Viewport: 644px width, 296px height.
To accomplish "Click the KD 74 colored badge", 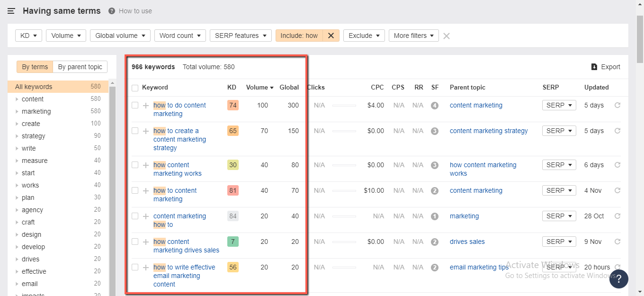I will pyautogui.click(x=233, y=105).
